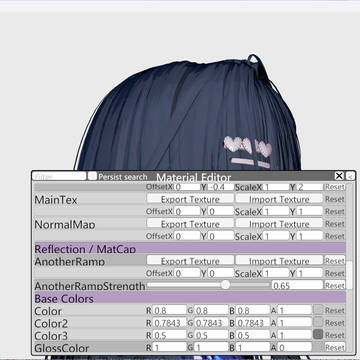Select the NormalMap property label
This screenshot has width=360, height=360.
click(65, 224)
